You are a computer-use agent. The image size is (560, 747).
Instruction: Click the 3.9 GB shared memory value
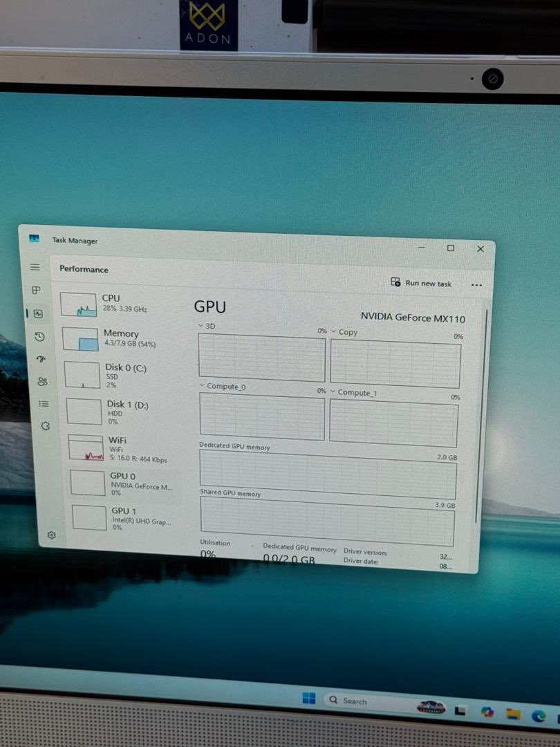445,505
